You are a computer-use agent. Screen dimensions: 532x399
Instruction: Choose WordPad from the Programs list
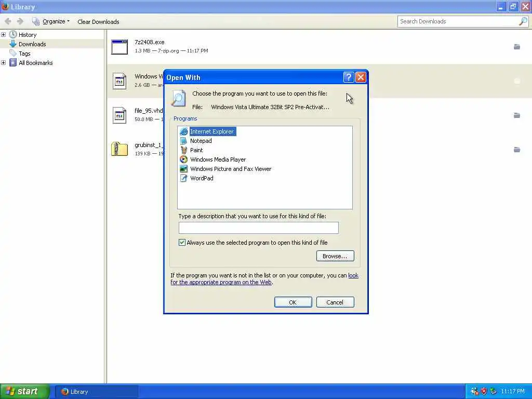pyautogui.click(x=202, y=178)
